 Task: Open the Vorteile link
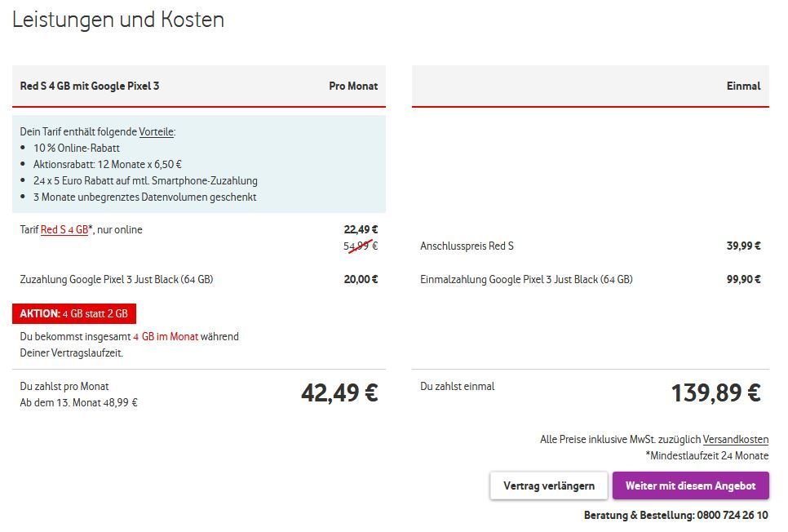coord(157,131)
